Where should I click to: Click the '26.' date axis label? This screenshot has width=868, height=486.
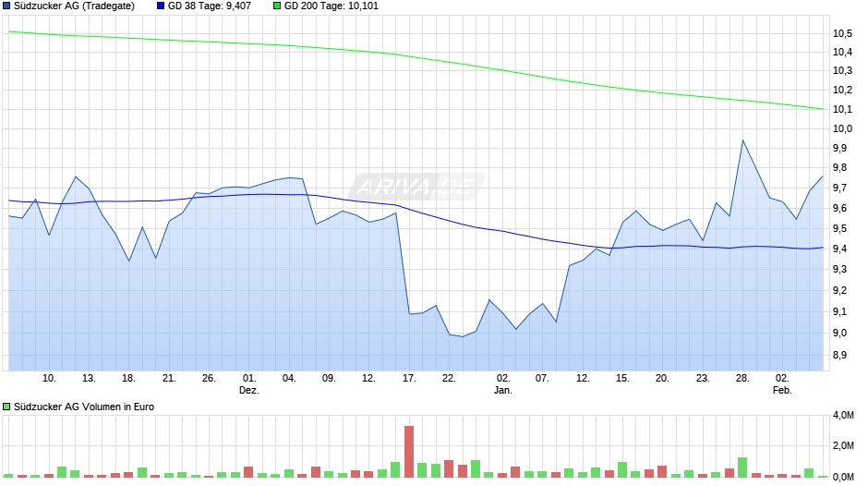[209, 379]
